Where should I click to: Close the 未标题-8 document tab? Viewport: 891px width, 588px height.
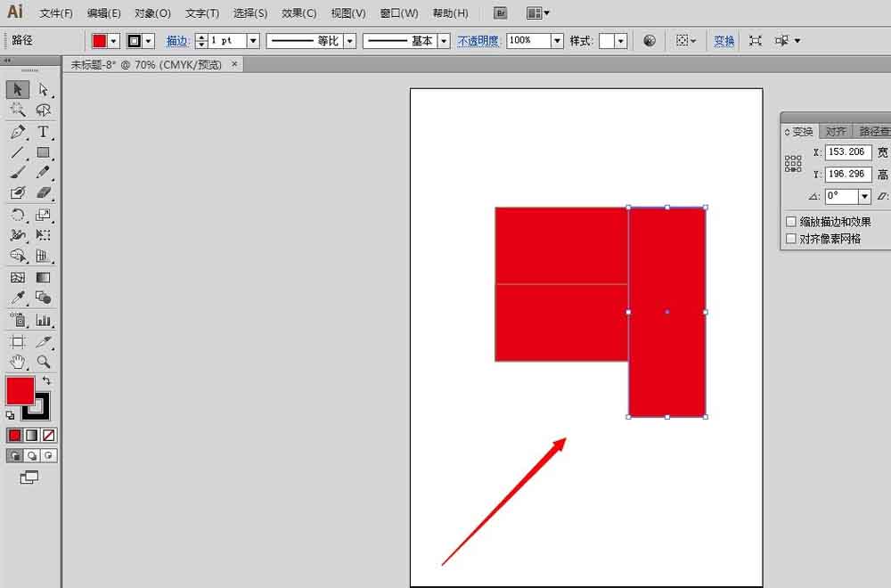click(234, 64)
